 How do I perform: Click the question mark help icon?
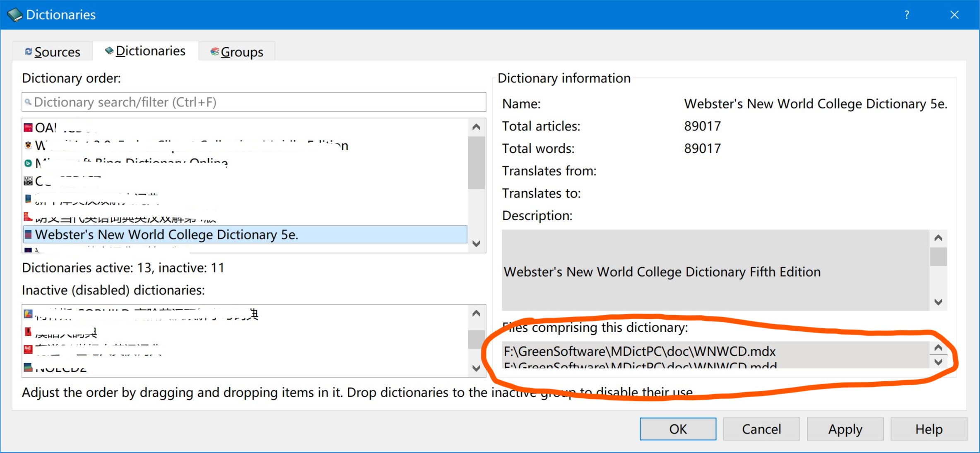tap(907, 14)
